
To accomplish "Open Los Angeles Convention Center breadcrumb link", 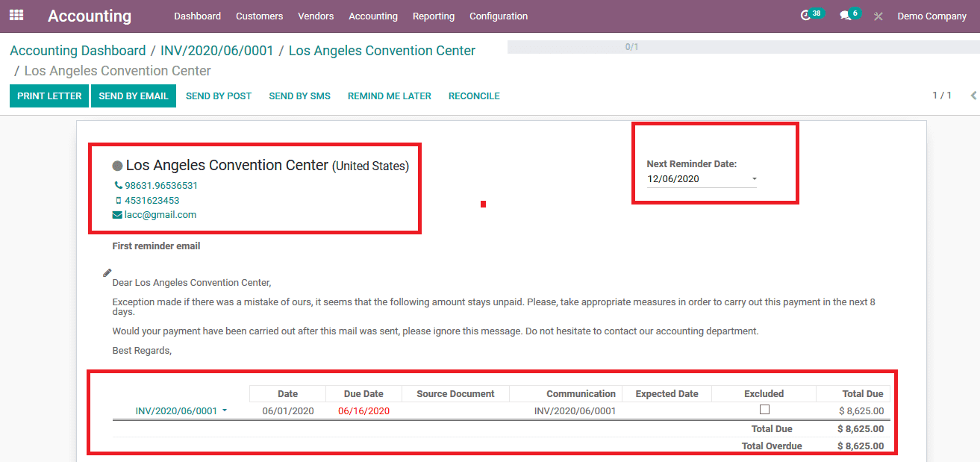I will tap(382, 51).
